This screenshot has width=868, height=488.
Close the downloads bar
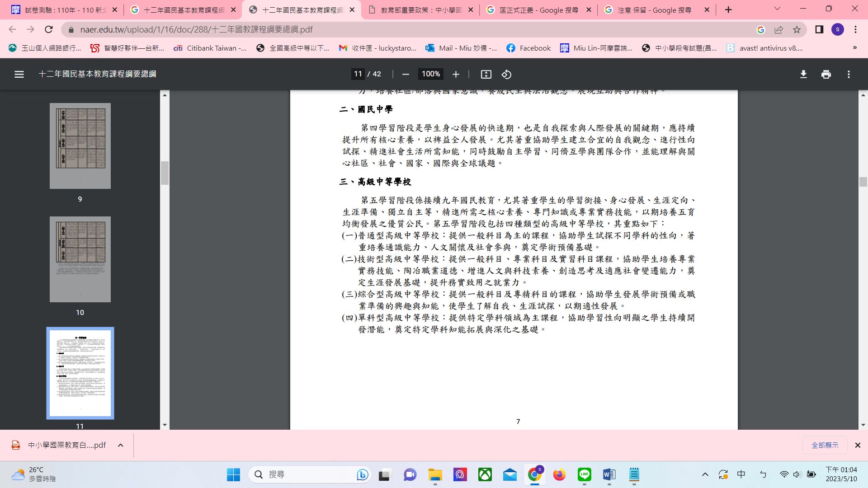coord(858,445)
